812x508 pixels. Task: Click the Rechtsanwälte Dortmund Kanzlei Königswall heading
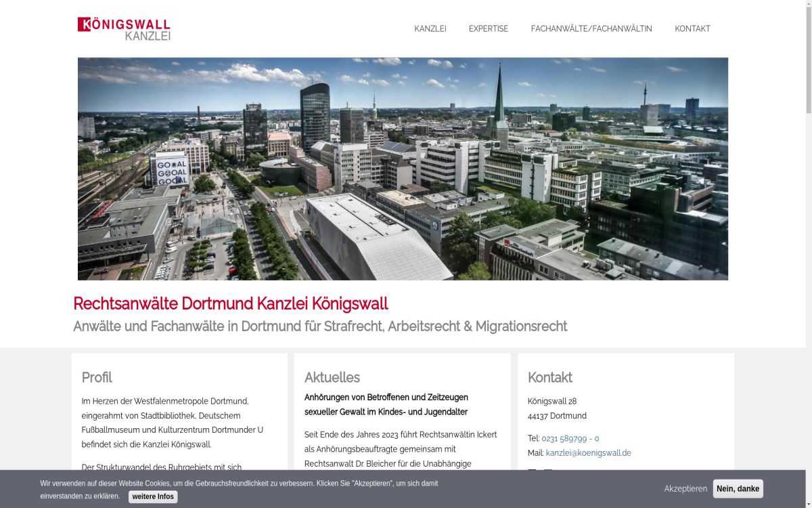(230, 303)
